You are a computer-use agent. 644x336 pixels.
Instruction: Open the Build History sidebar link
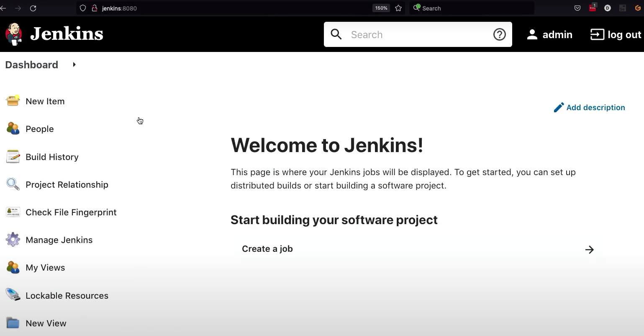[x=52, y=157]
